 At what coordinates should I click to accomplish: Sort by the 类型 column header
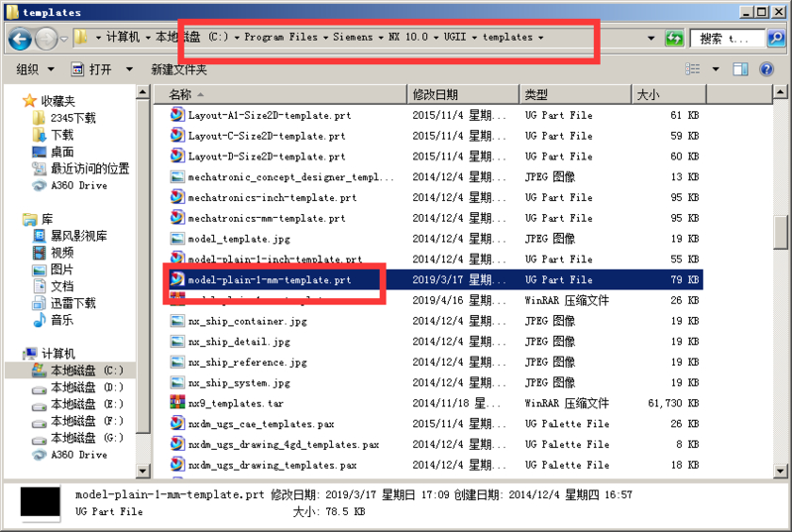[575, 94]
